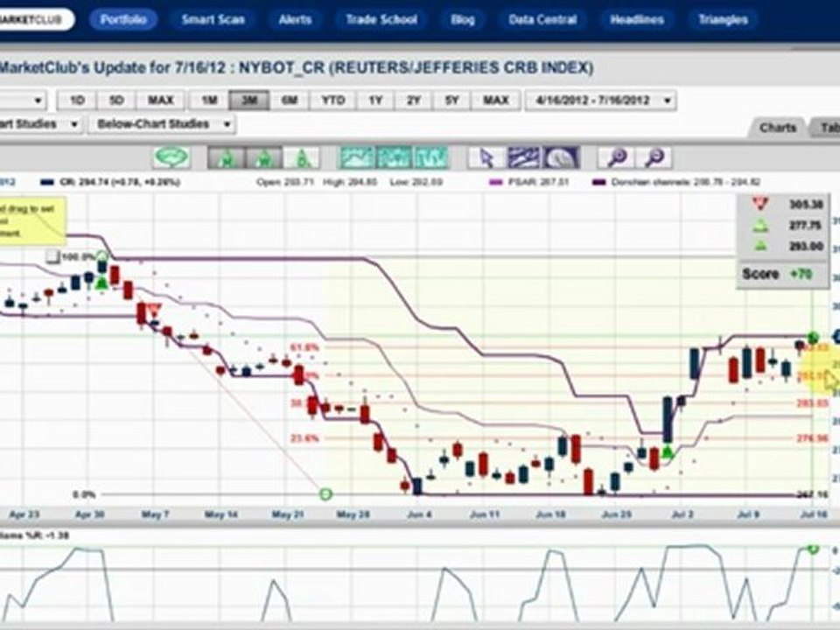Click the Donchian channels legend swatch
Screen dimensions: 840x630
pyautogui.click(x=598, y=182)
